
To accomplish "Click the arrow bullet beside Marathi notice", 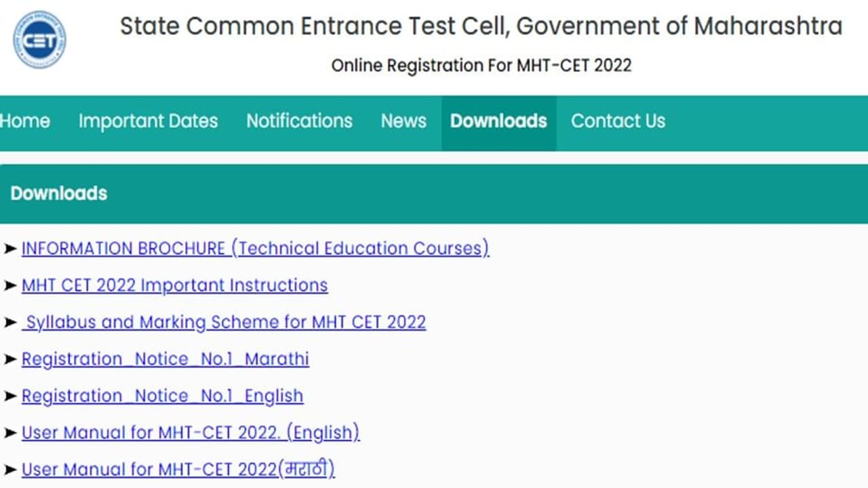I will tap(9, 359).
